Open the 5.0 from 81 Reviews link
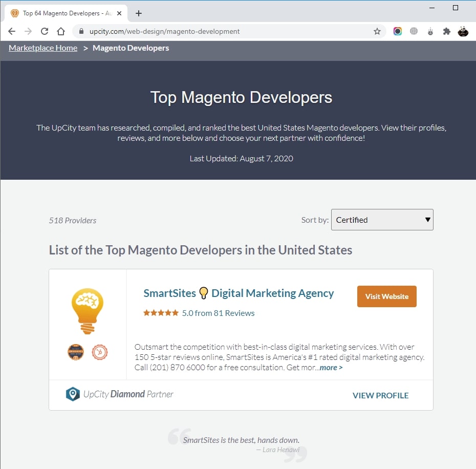 (x=218, y=313)
